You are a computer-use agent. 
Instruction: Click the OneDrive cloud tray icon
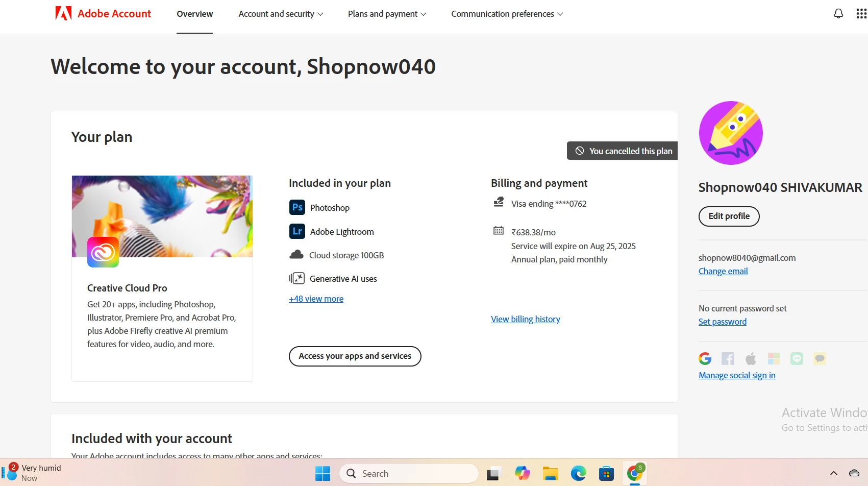coord(854,473)
